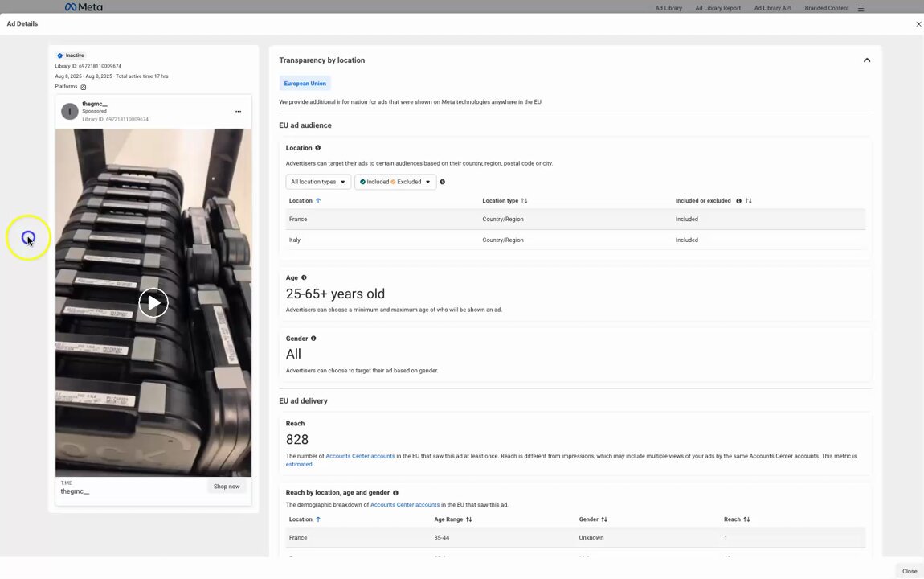
Task: Click the Unknown gender cell
Action: click(591, 538)
